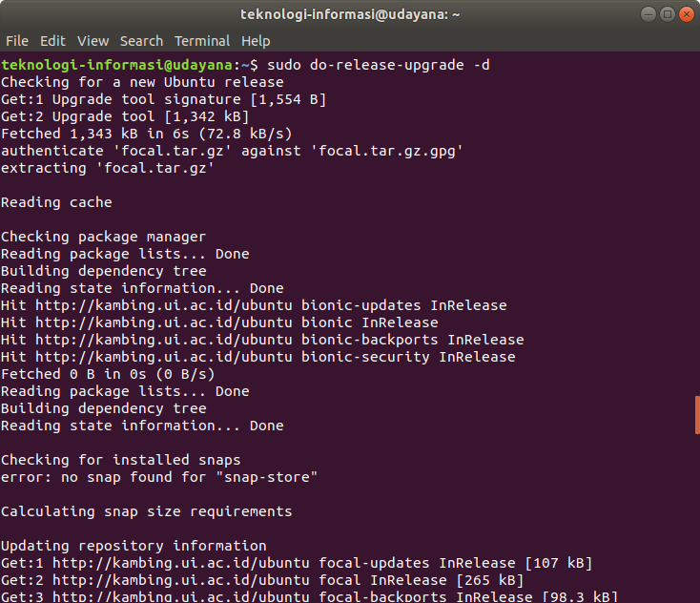Viewport: 700px width, 603px height.
Task: Open the Terminal menu
Action: [x=202, y=41]
